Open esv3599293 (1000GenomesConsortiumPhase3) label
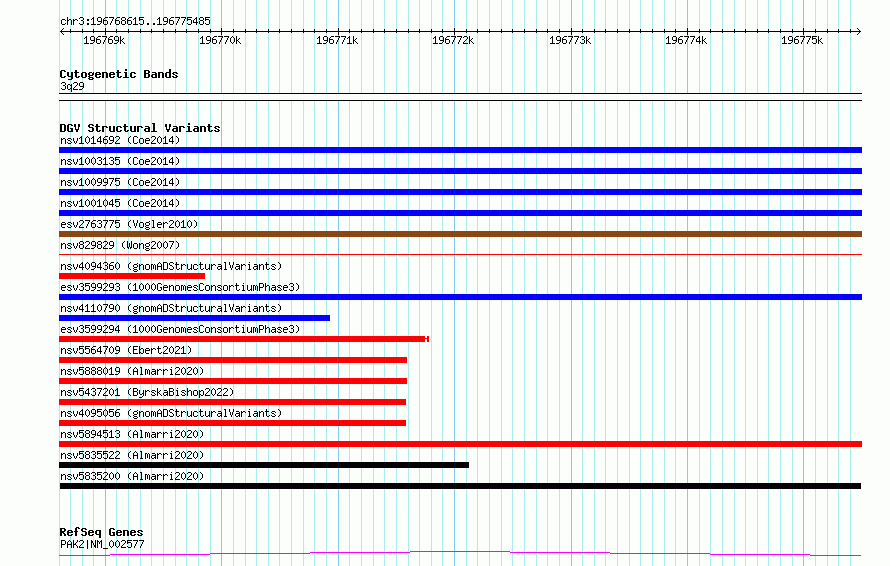This screenshot has width=890, height=566. pyautogui.click(x=180, y=287)
